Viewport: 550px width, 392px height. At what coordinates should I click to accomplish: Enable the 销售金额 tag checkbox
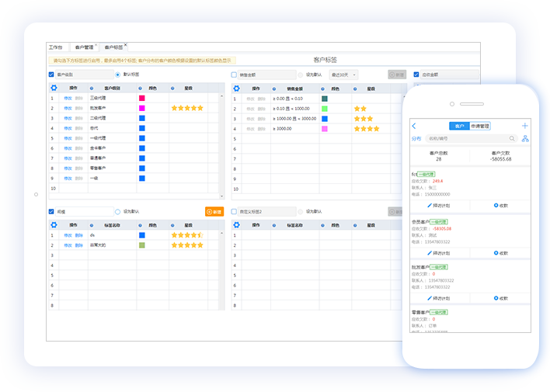click(x=234, y=75)
